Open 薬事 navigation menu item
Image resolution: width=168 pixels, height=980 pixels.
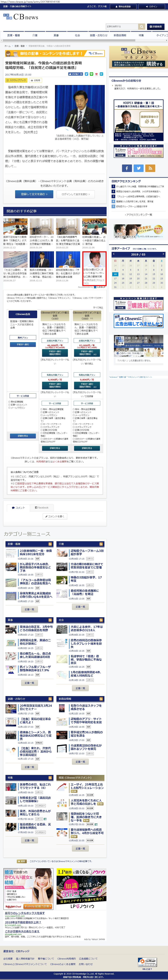click(x=56, y=35)
